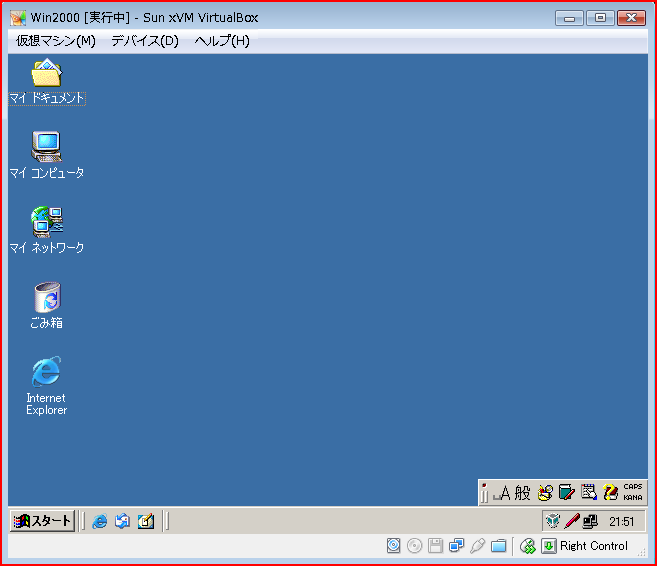The height and width of the screenshot is (566, 657).
Task: Toggle CAPS on the IME bar
Action: point(633,487)
